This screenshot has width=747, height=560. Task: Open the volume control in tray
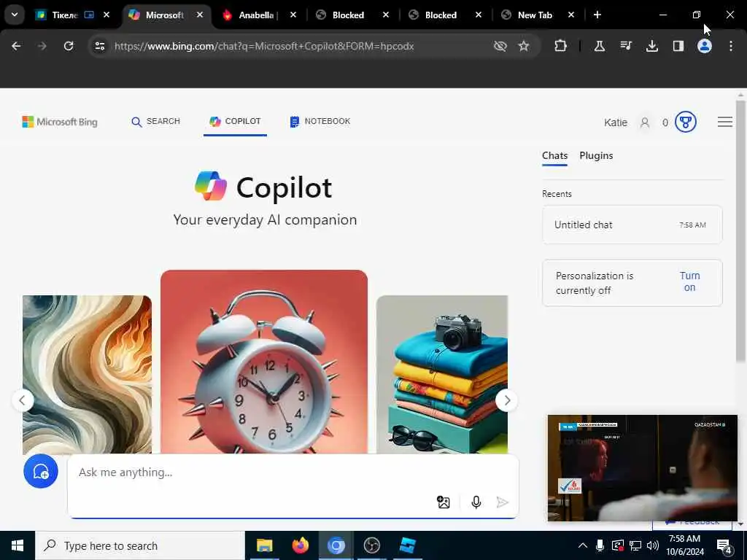click(x=653, y=545)
